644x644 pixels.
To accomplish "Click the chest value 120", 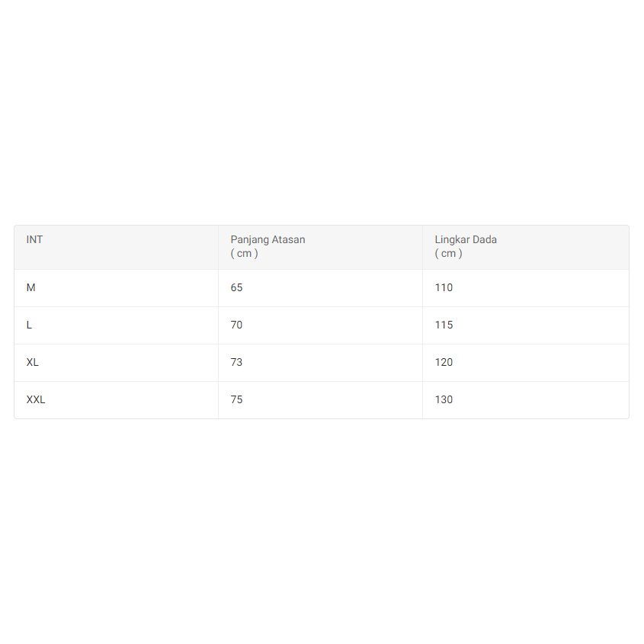I will 444,362.
